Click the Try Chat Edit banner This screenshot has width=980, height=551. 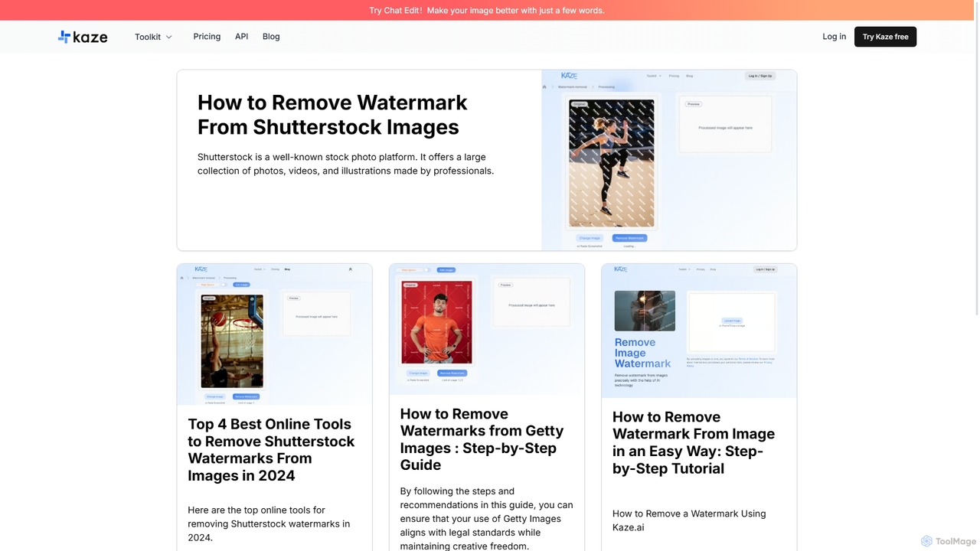[x=487, y=10]
